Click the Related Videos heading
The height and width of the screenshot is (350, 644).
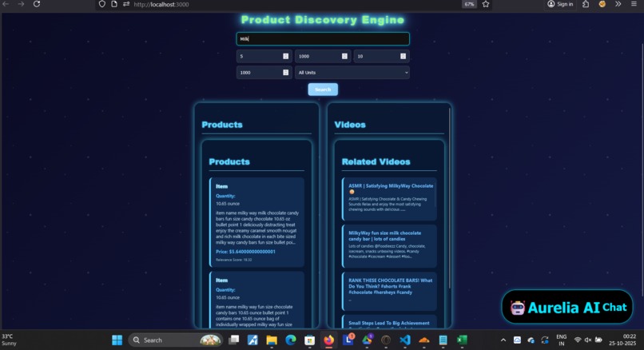click(376, 162)
